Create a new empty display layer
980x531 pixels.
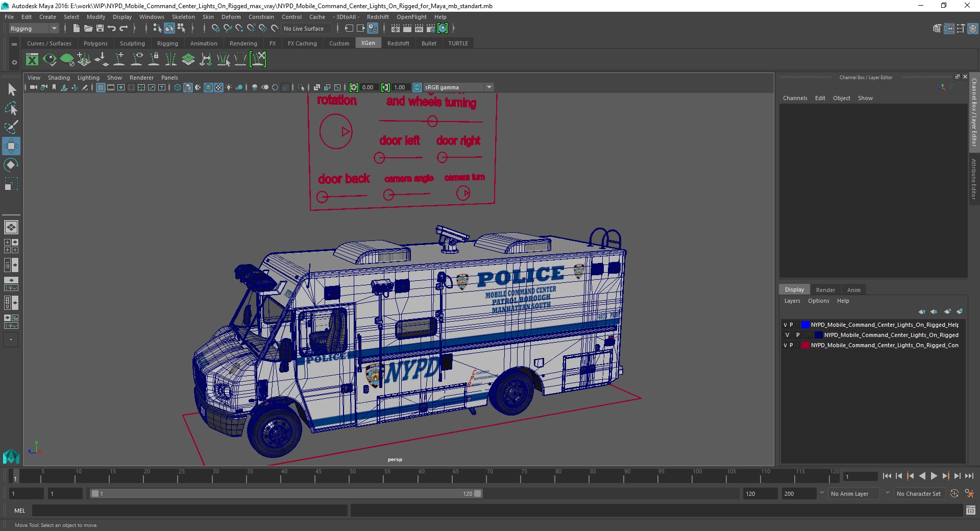[x=947, y=311]
